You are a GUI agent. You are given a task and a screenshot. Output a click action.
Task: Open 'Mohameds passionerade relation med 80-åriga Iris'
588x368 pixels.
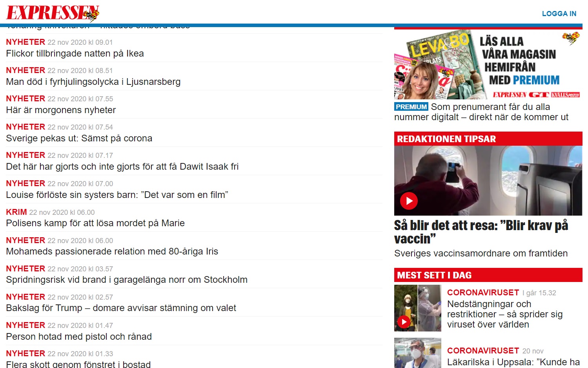112,251
